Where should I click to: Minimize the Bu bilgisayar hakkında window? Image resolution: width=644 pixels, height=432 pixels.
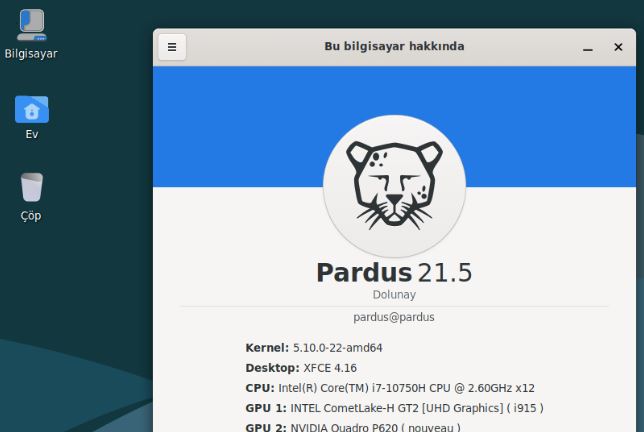pos(588,48)
